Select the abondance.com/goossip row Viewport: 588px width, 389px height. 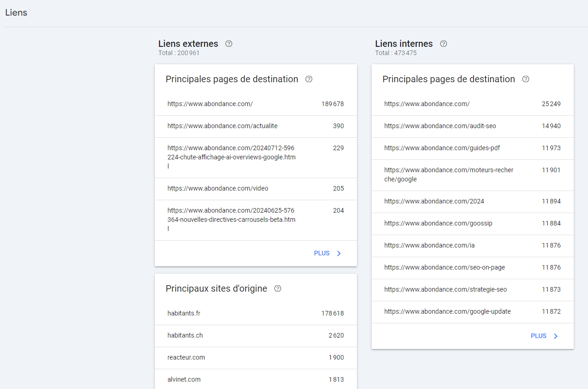point(473,224)
